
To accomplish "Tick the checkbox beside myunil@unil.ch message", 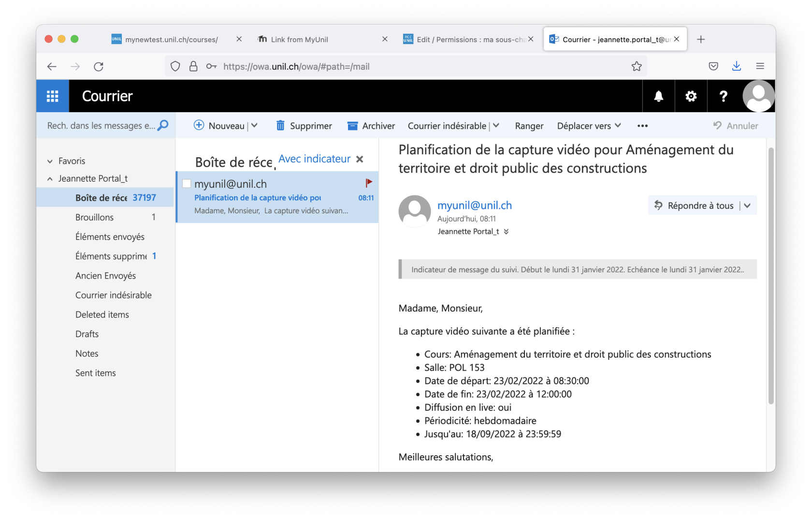I will pyautogui.click(x=187, y=184).
